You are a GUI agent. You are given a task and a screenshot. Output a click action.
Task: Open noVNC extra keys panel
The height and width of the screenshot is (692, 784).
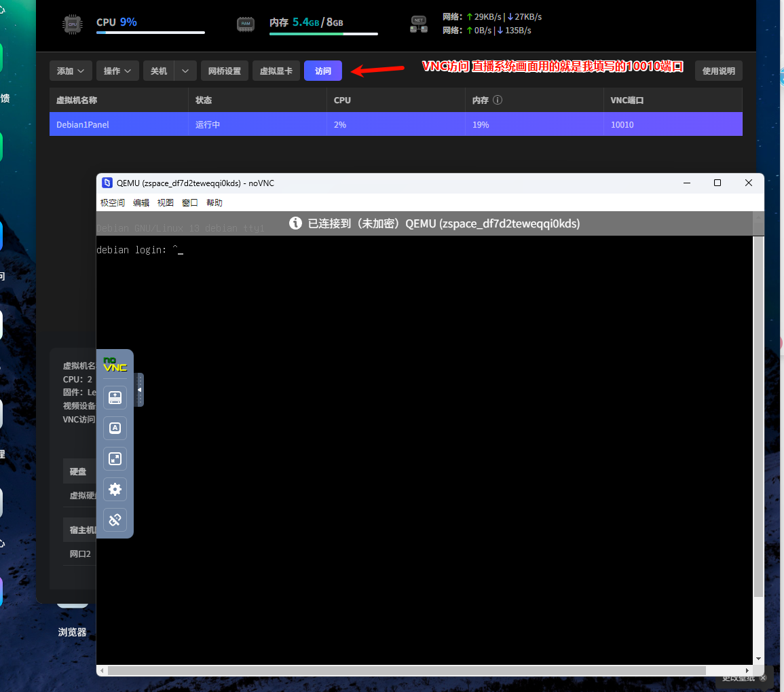[x=115, y=428]
